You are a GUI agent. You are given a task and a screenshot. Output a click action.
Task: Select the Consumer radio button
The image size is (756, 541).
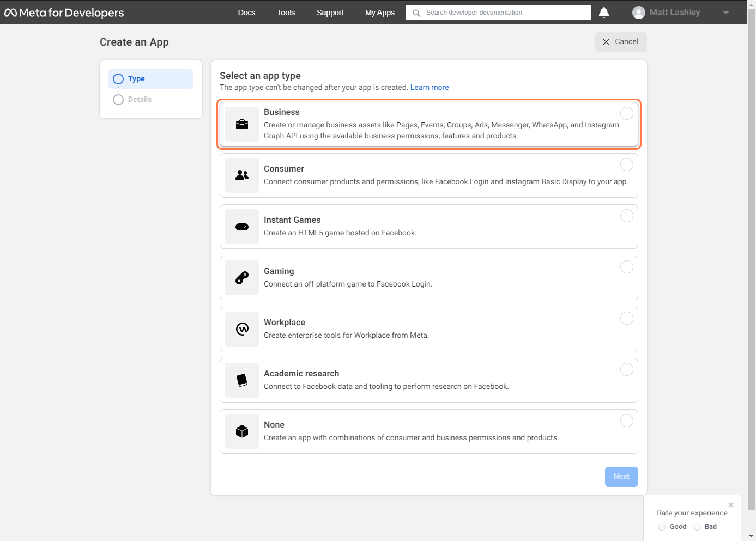coord(627,165)
